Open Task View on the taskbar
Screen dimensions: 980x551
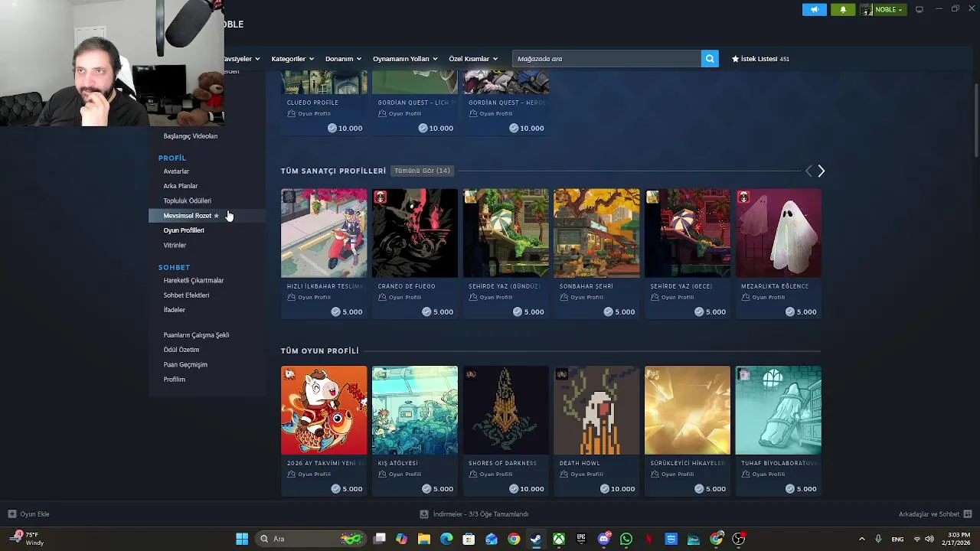pos(379,539)
